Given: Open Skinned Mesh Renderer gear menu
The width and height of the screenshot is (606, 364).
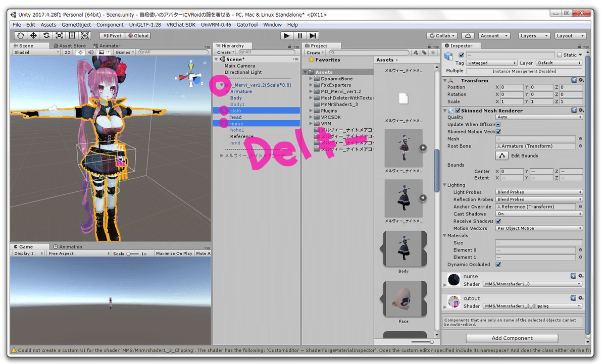Looking at the screenshot, I should pyautogui.click(x=581, y=110).
